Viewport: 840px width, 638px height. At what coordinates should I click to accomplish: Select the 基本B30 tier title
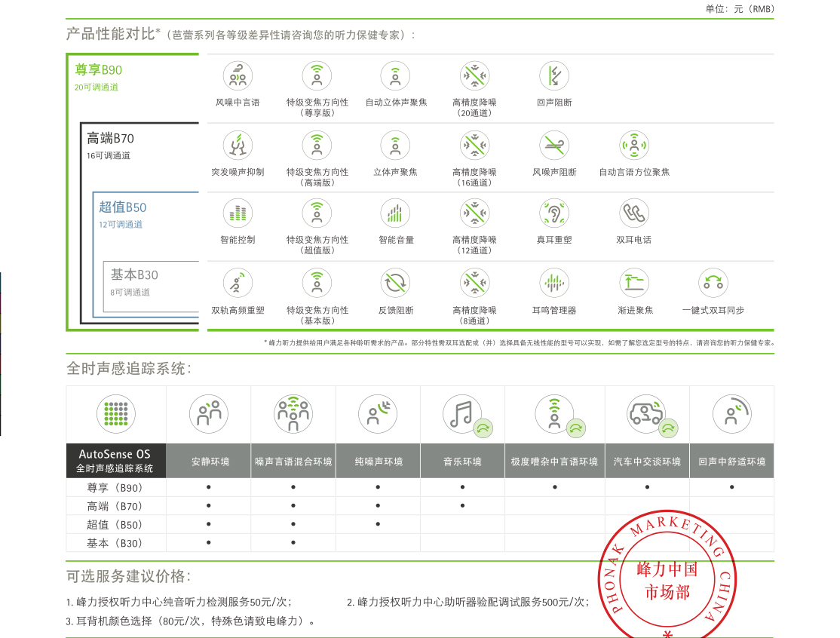tap(134, 275)
